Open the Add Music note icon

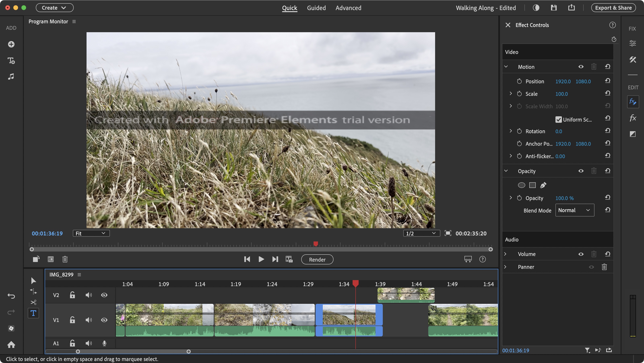tap(11, 76)
